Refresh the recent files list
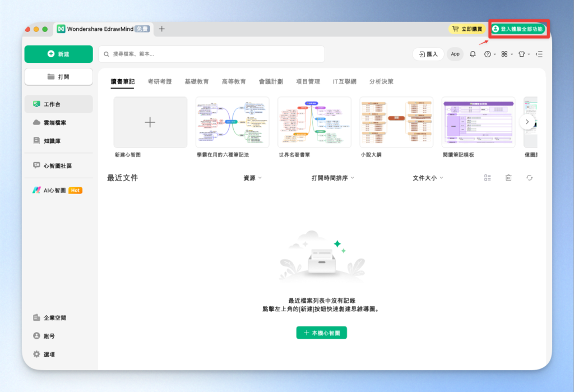 [529, 178]
